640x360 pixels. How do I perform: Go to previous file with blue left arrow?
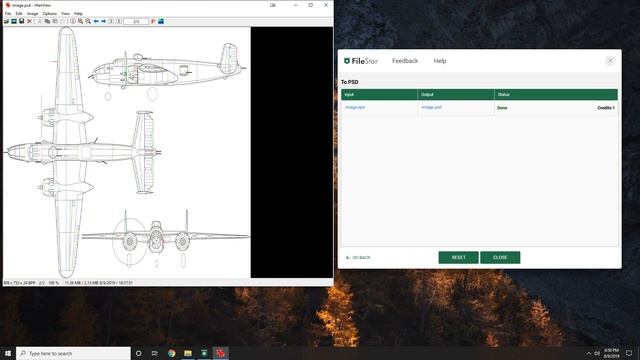coord(96,21)
